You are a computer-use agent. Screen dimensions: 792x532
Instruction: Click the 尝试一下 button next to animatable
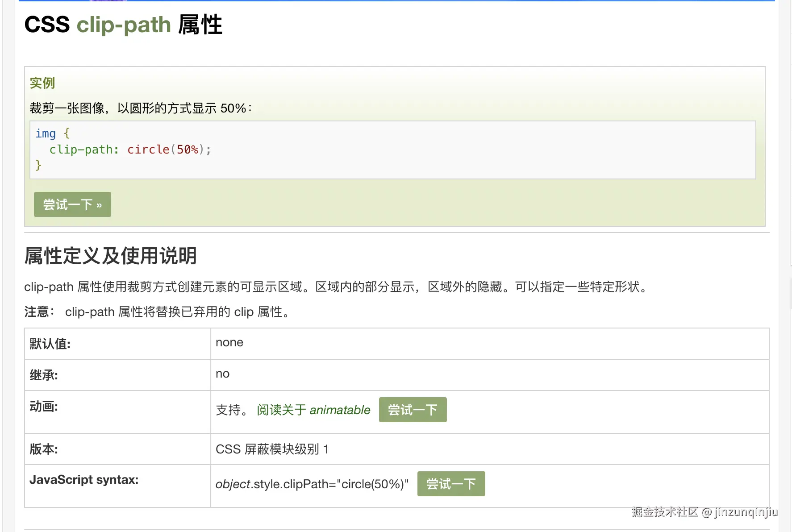pos(412,410)
